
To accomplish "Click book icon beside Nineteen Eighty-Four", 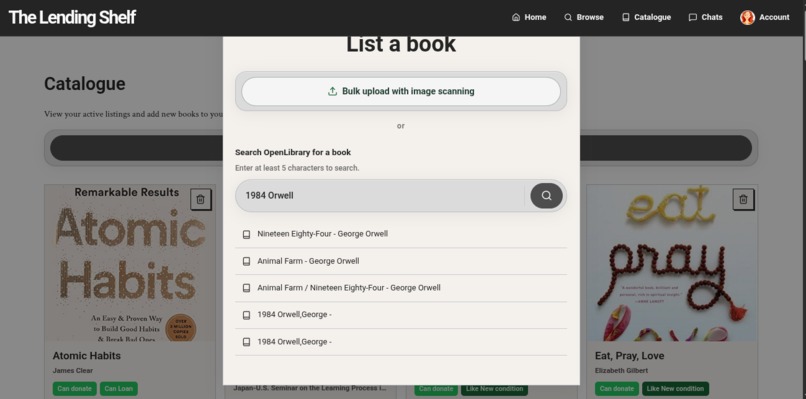I will point(246,234).
